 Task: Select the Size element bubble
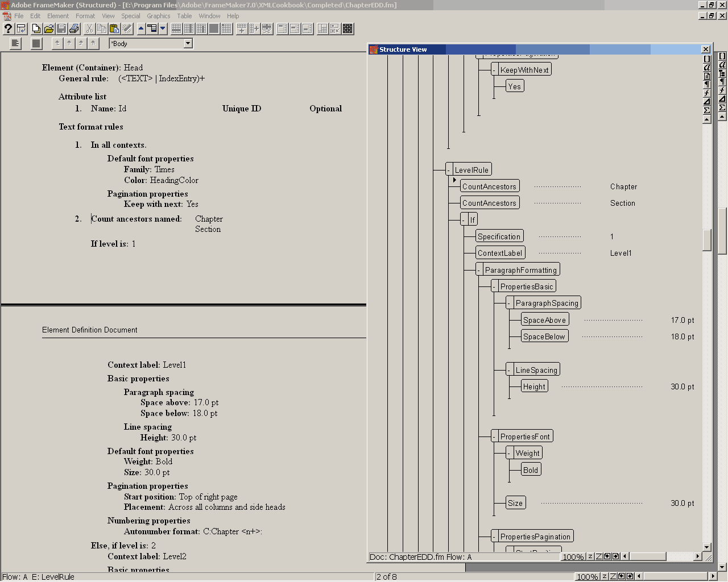pyautogui.click(x=515, y=503)
